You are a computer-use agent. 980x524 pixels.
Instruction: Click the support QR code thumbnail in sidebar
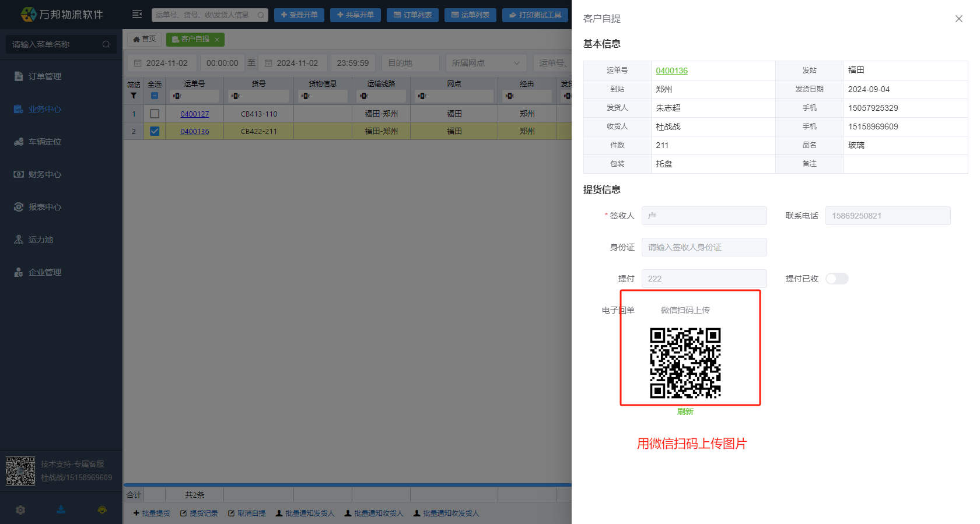(20, 471)
